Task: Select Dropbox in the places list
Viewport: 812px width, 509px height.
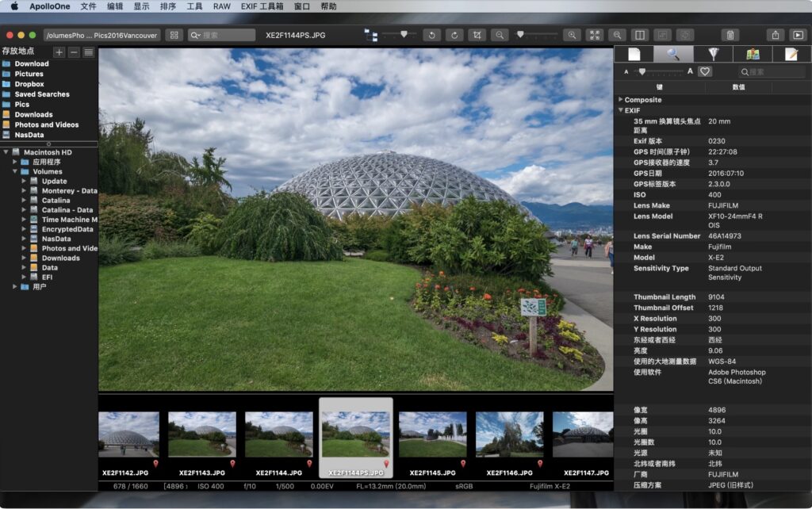Action: 29,84
